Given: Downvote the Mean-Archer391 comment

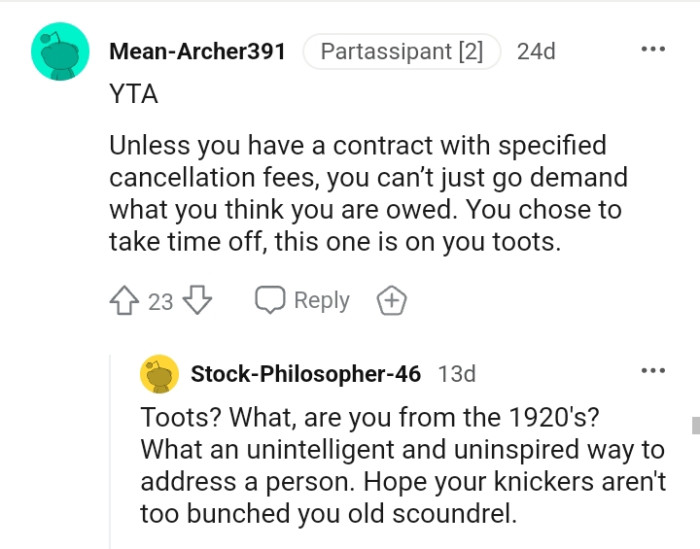Looking at the screenshot, I should (198, 300).
